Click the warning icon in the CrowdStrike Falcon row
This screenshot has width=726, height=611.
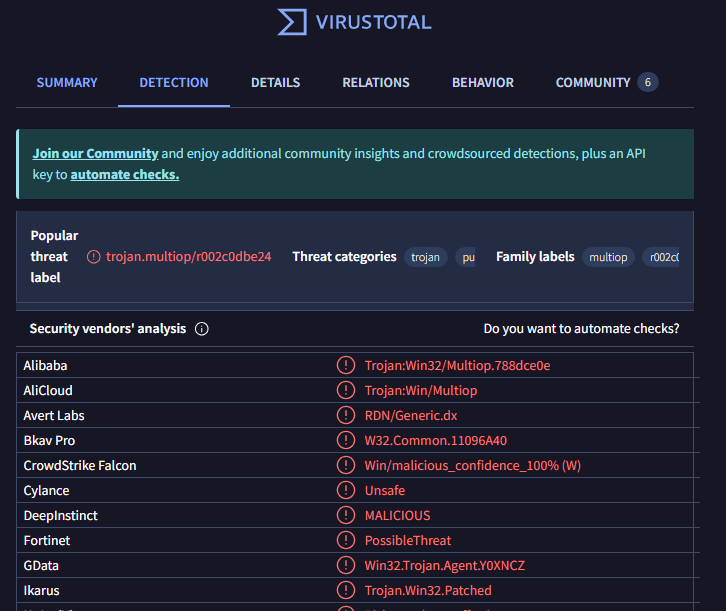[345, 465]
